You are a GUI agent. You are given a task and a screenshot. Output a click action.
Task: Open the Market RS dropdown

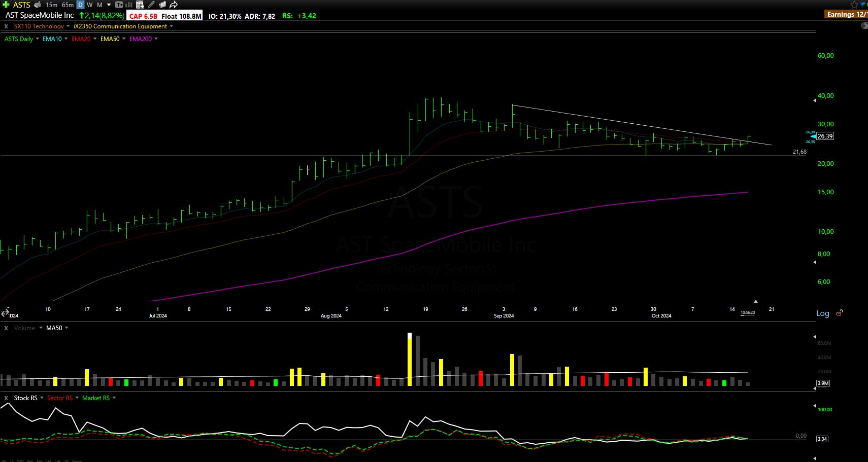point(114,398)
